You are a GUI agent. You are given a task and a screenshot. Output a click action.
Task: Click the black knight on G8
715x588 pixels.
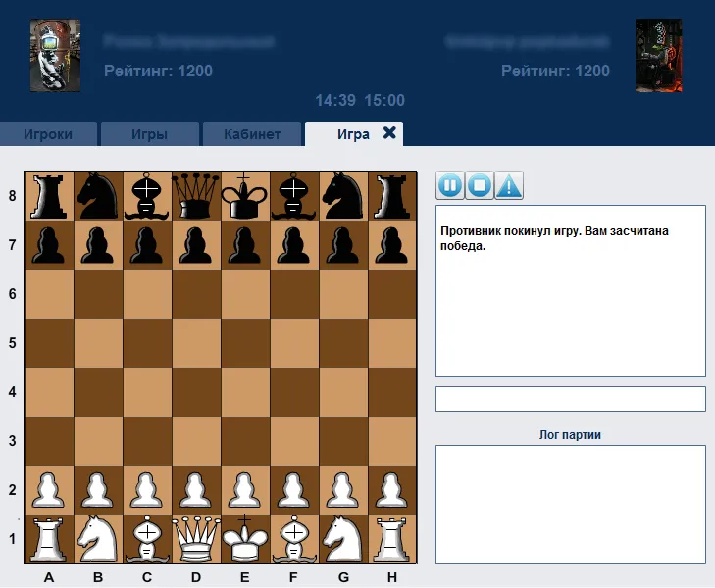pyautogui.click(x=343, y=196)
